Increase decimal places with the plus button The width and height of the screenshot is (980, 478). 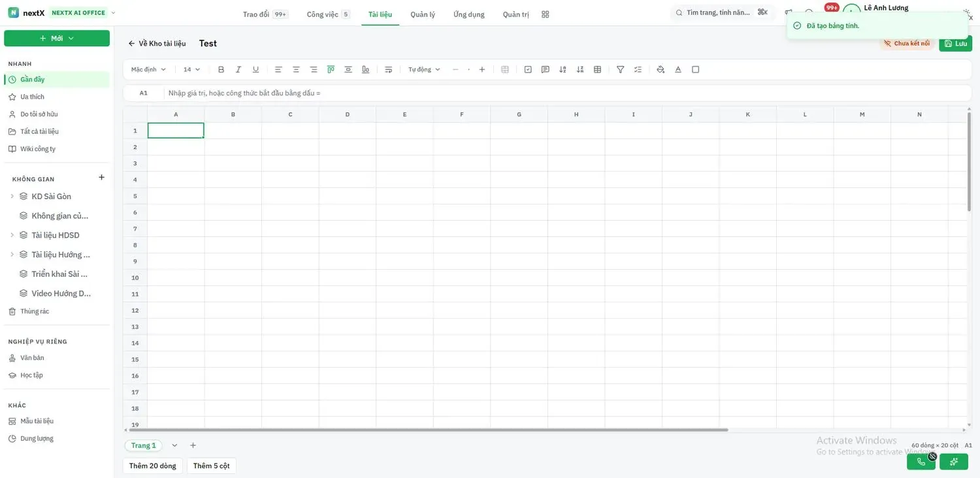482,69
